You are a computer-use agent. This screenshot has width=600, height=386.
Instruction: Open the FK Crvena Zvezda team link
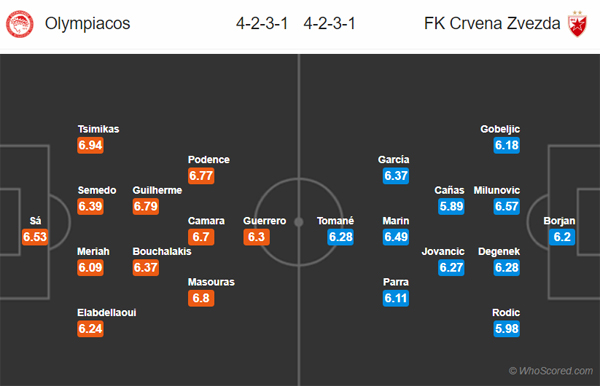coord(492,24)
